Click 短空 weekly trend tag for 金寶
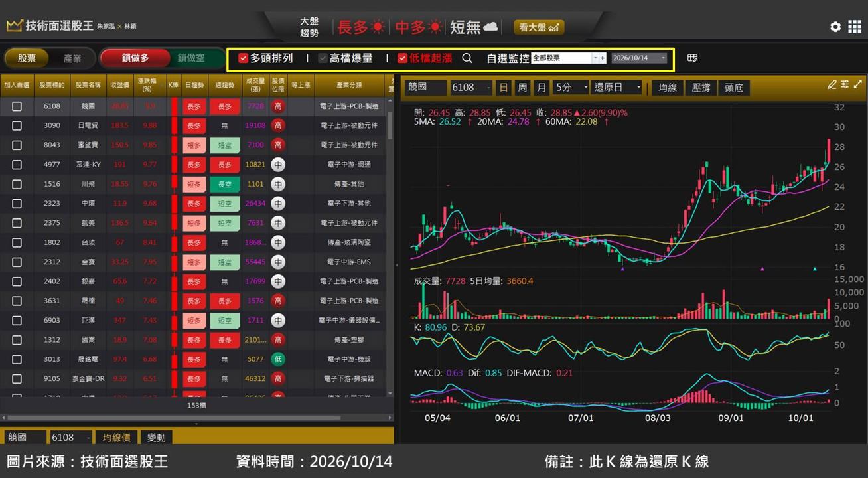 pyautogui.click(x=224, y=262)
